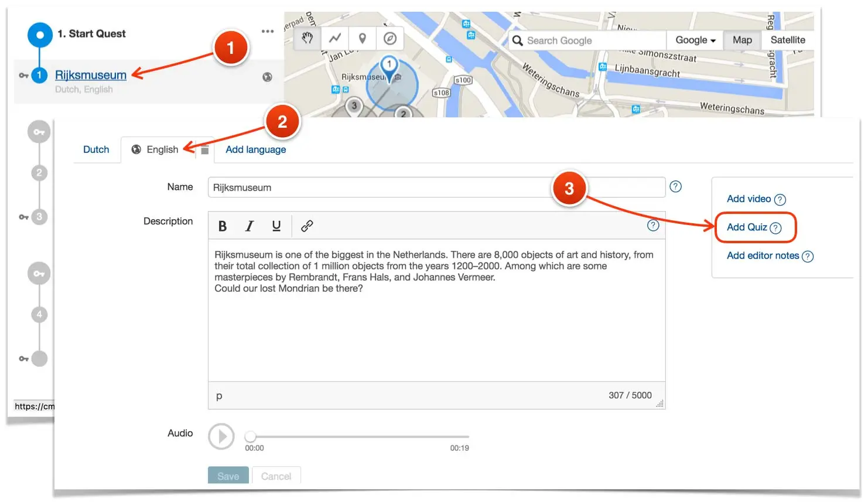Open the Google map provider dropdown
This screenshot has height=504, width=868.
pyautogui.click(x=695, y=40)
